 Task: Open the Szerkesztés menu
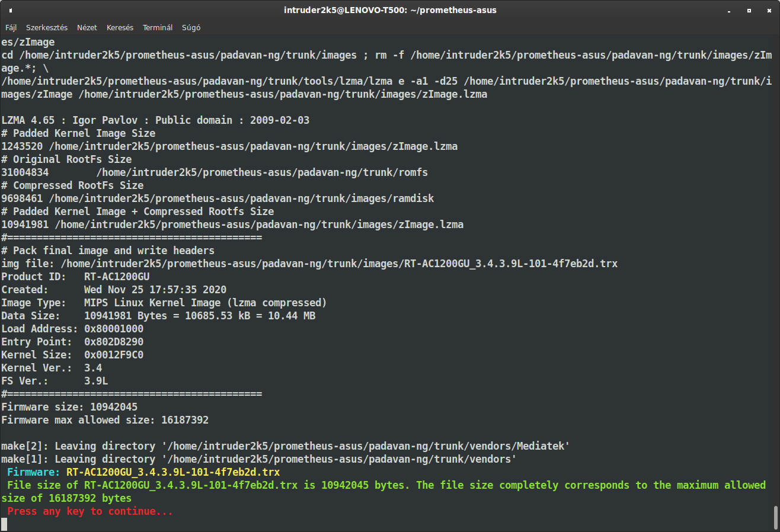(47, 27)
